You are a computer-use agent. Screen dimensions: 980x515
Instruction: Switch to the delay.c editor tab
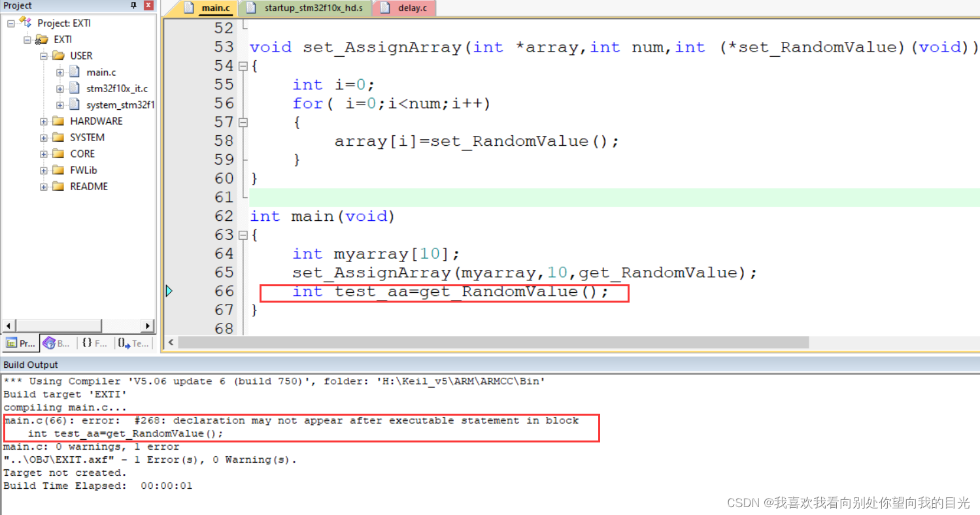pyautogui.click(x=405, y=8)
